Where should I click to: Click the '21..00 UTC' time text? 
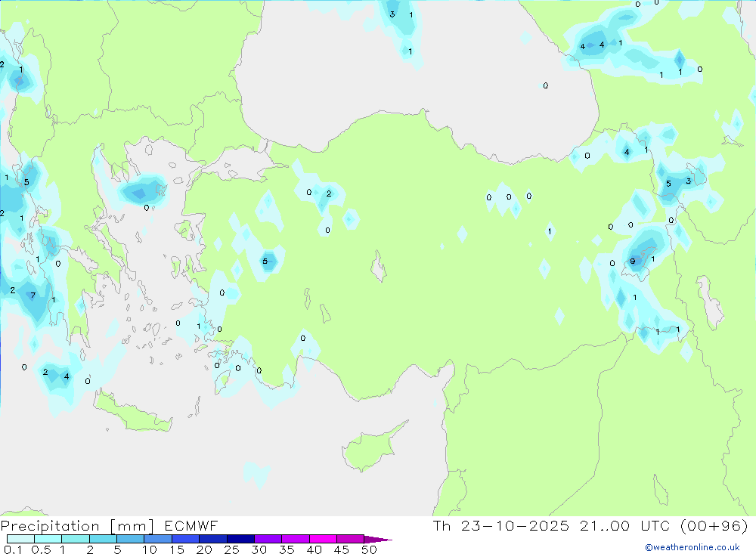625,526
